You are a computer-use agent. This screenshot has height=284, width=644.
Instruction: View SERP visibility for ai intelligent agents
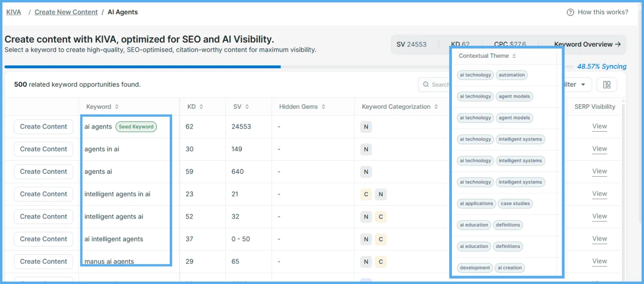tap(599, 239)
